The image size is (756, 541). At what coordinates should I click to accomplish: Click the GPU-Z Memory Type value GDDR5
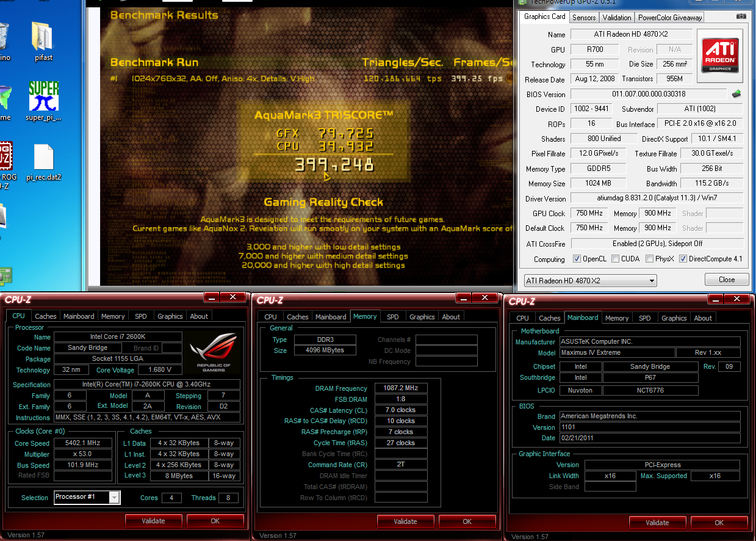[598, 169]
